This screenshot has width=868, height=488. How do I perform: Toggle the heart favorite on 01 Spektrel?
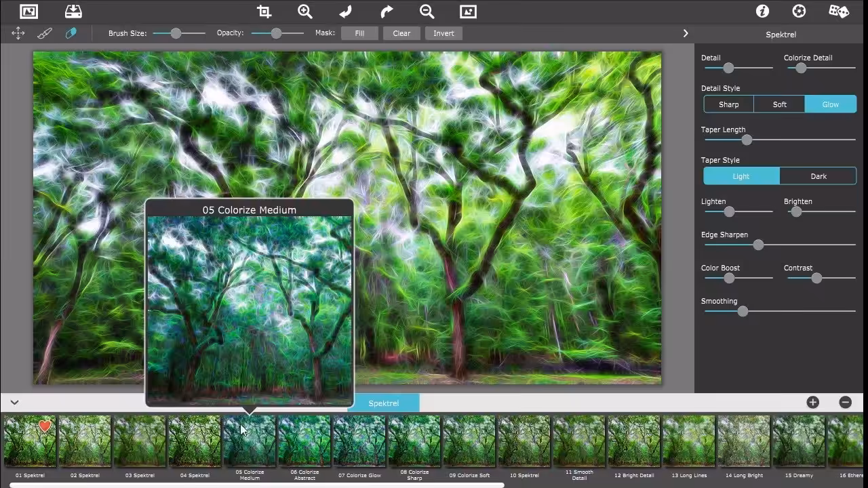pyautogui.click(x=45, y=426)
